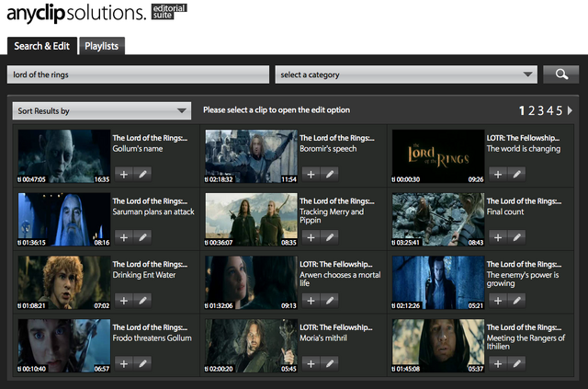Edit The world is changing clip
The height and width of the screenshot is (389, 588).
[516, 174]
